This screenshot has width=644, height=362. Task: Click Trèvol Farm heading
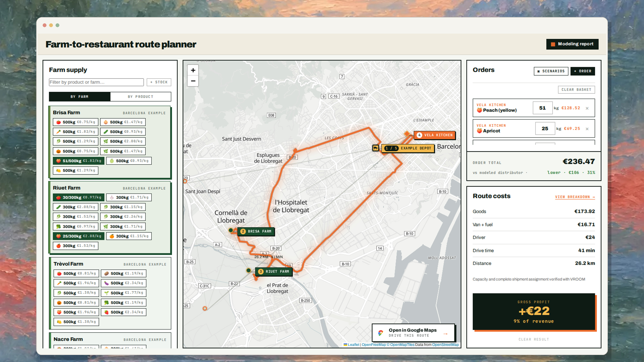(68, 264)
